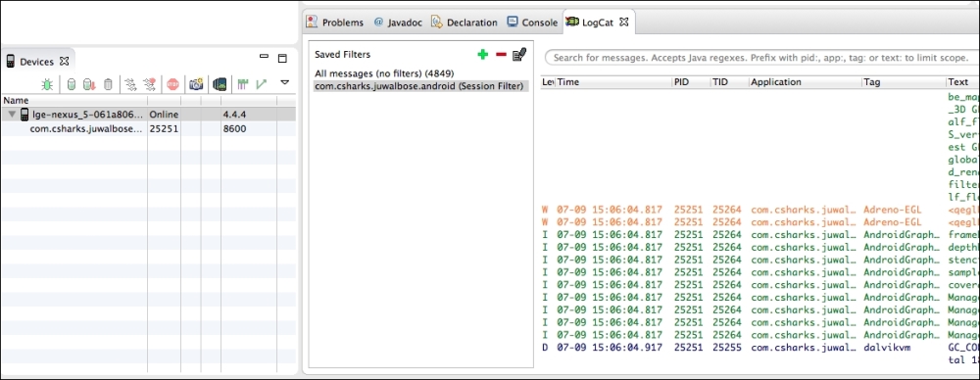Click the Dump View Hierarchy phone icon
The height and width of the screenshot is (380, 980).
point(220,84)
